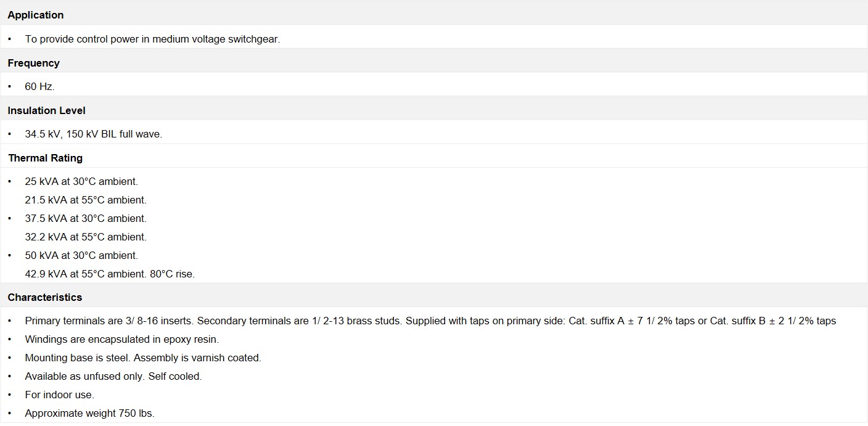
Task: Select the Approximate weight 750 lbs line
Action: tap(89, 413)
